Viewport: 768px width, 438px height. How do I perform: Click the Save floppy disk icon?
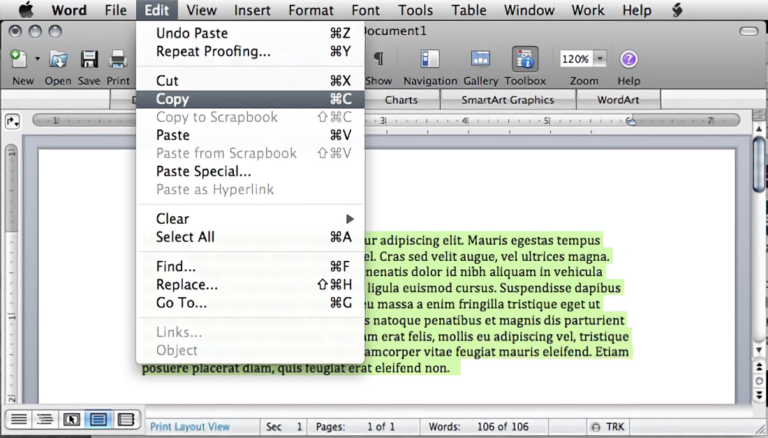click(x=89, y=59)
